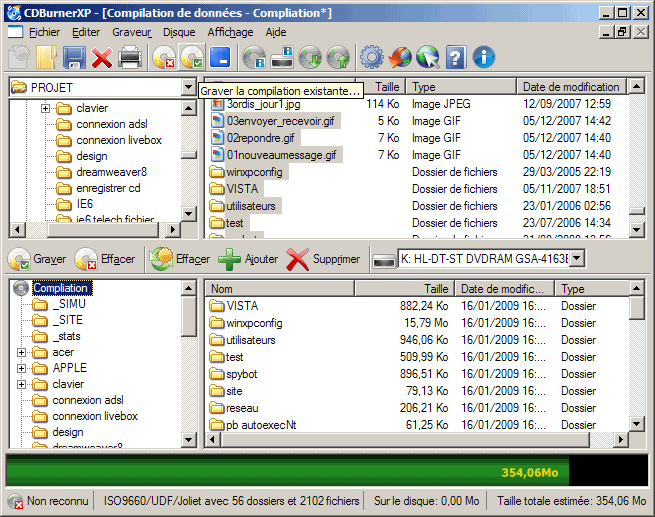The width and height of the screenshot is (655, 517).
Task: Open the DVD drive selection dropdown
Action: point(576,259)
